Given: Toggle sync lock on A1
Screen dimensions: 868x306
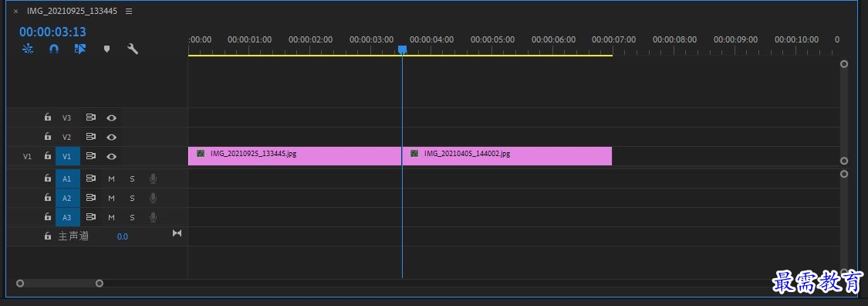Looking at the screenshot, I should click(91, 178).
